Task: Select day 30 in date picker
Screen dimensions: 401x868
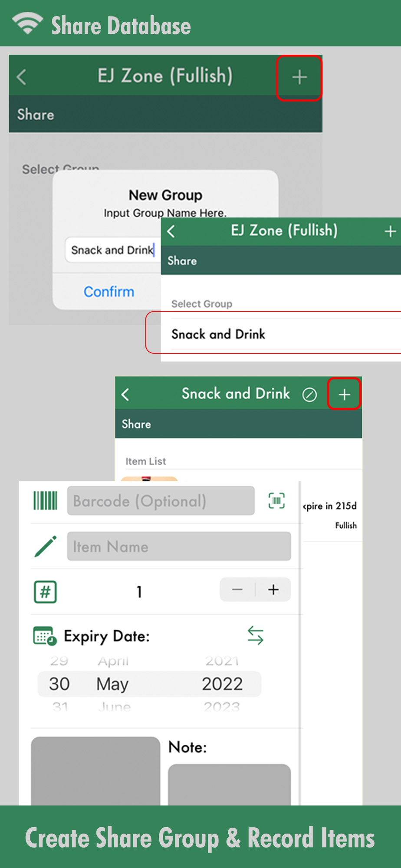Action: point(59,684)
